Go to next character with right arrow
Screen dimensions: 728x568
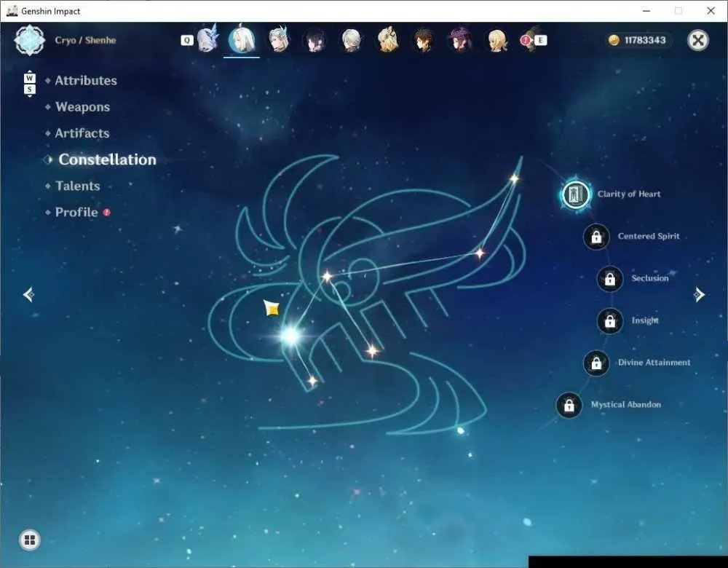699,294
